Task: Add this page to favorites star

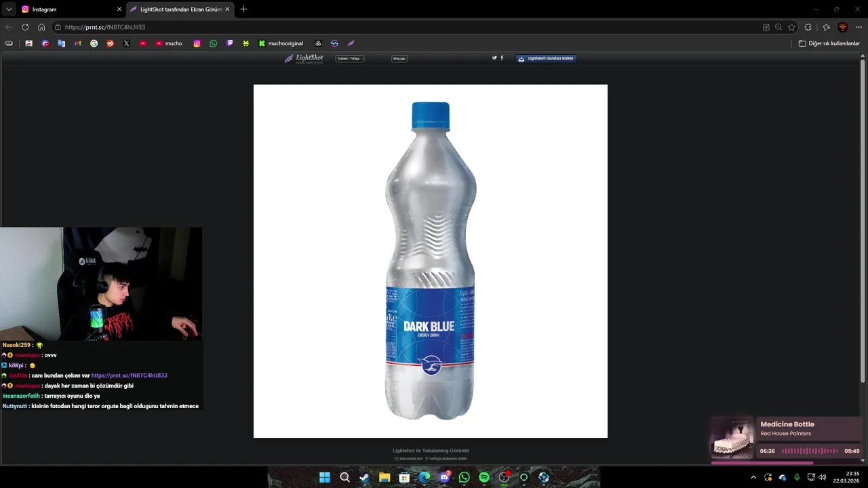Action: pyautogui.click(x=792, y=27)
